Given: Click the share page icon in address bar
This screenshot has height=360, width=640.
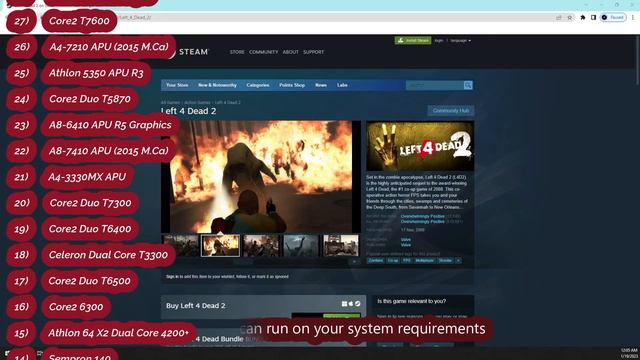Looking at the screenshot, I should pyautogui.click(x=558, y=18).
